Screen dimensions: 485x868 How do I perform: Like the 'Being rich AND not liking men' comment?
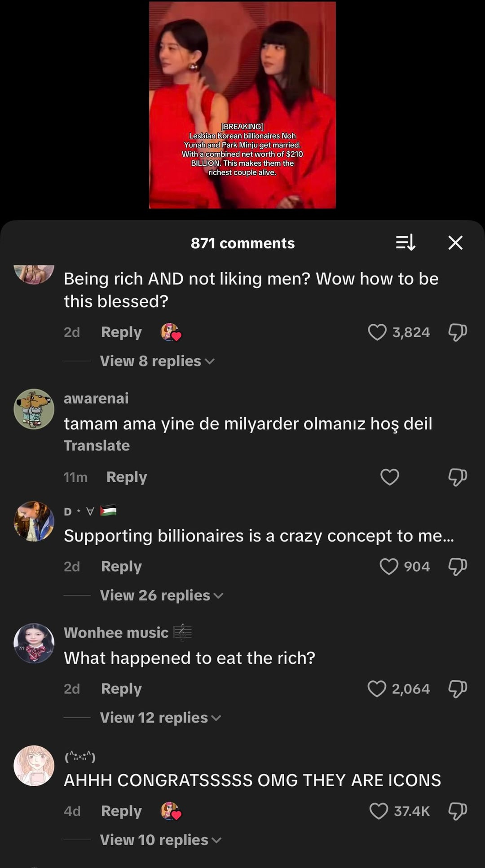pyautogui.click(x=377, y=332)
